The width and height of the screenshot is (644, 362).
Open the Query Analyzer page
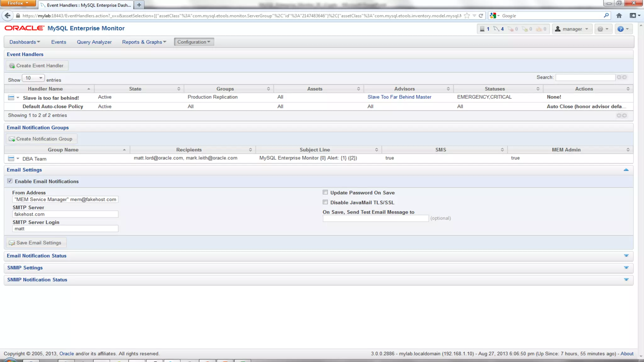(94, 42)
